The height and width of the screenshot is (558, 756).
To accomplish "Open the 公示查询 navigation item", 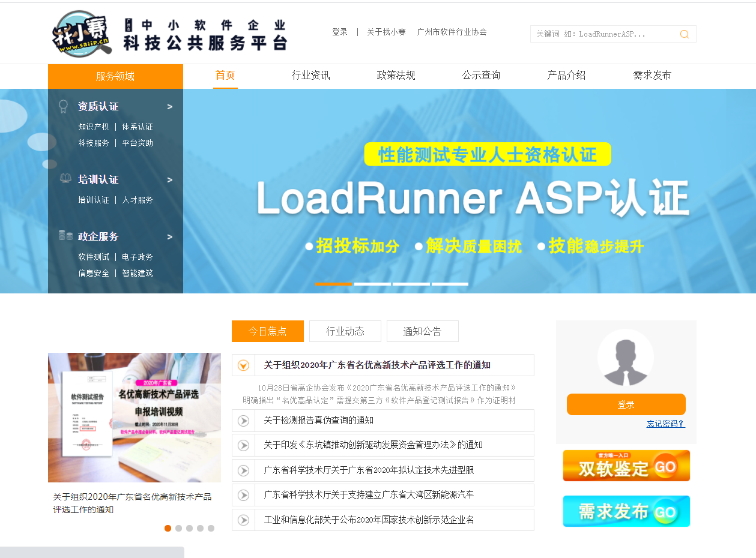I will (x=482, y=76).
